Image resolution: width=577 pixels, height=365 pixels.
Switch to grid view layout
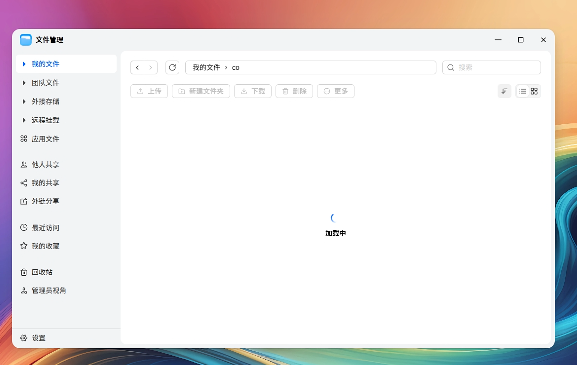(534, 91)
